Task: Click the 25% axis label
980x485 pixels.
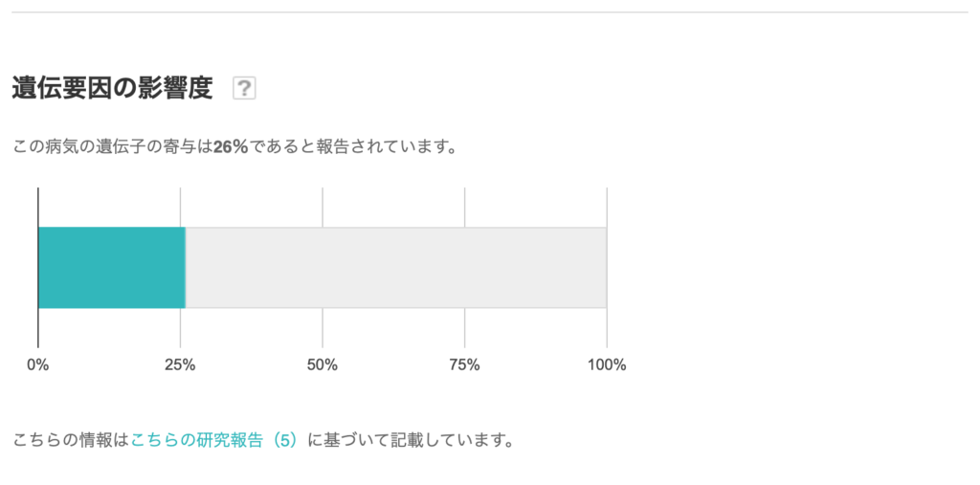Action: pyautogui.click(x=180, y=365)
